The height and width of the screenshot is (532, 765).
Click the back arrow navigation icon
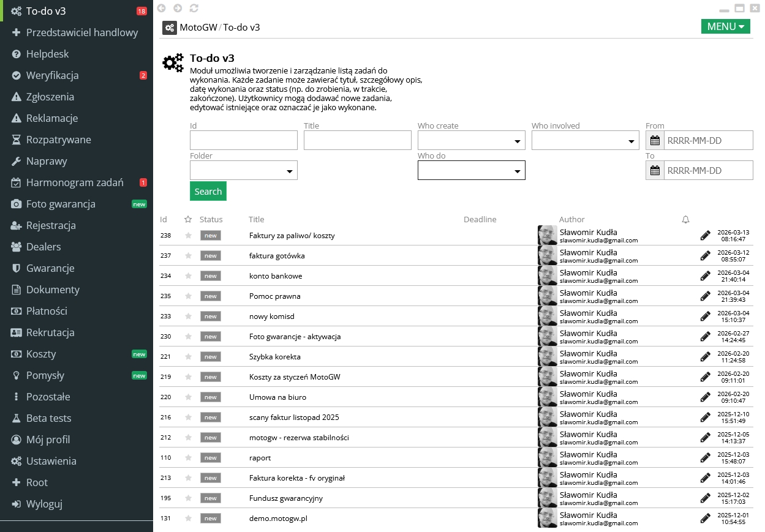(x=162, y=8)
